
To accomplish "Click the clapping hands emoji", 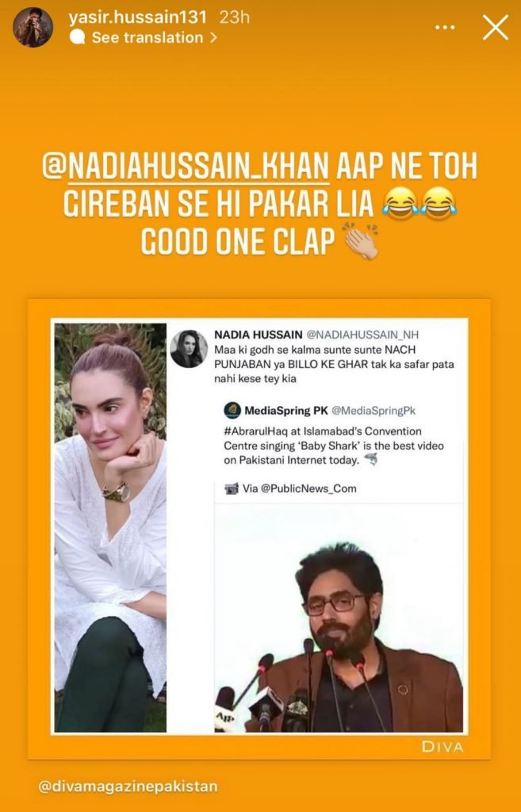I will 362,241.
